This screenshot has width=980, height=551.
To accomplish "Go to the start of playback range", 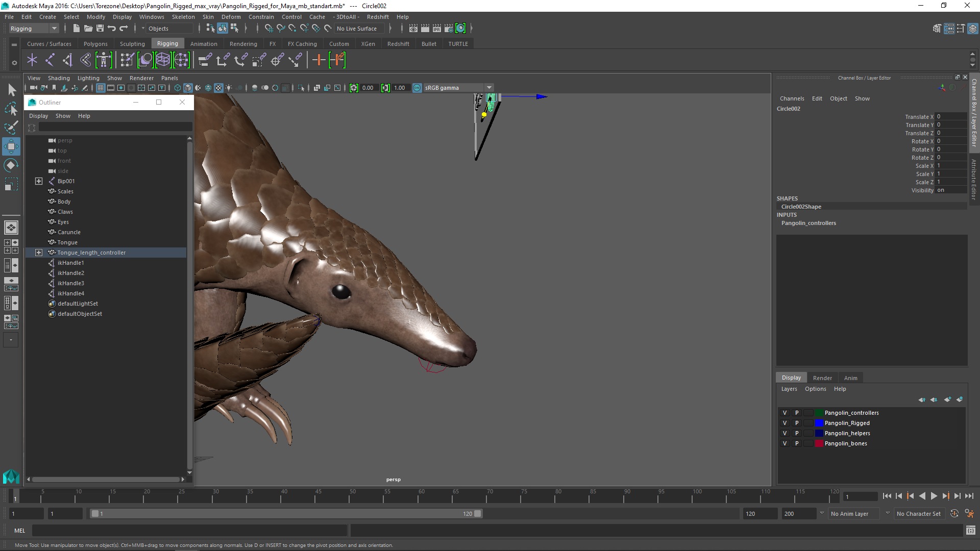I will pos(887,496).
